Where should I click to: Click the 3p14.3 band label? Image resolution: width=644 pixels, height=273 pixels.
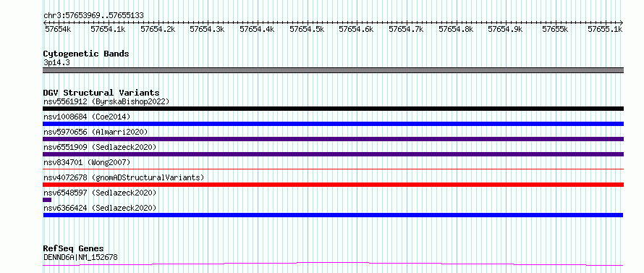[x=56, y=62]
